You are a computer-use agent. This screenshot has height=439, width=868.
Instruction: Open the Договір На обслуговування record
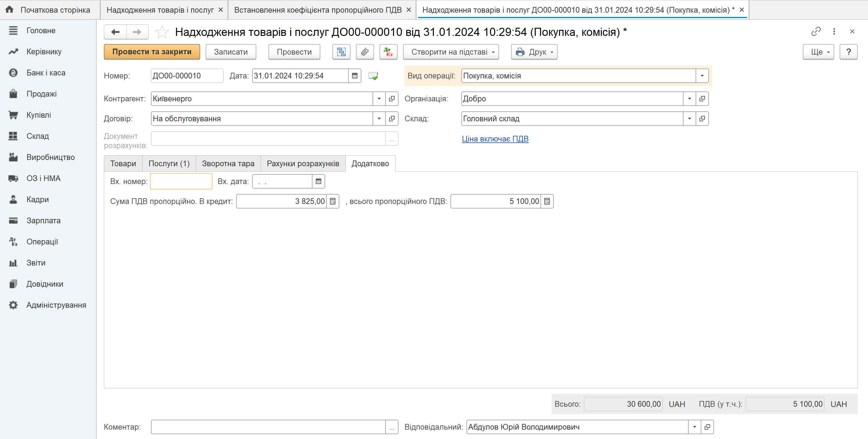392,119
